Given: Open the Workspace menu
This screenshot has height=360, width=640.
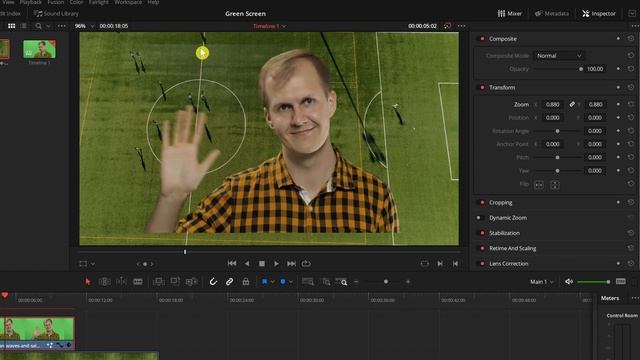Looking at the screenshot, I should pyautogui.click(x=128, y=2).
